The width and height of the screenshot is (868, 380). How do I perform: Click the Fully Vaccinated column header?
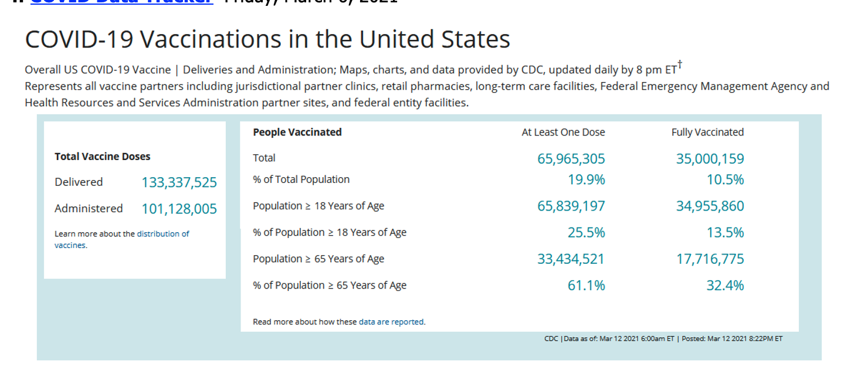pos(707,133)
